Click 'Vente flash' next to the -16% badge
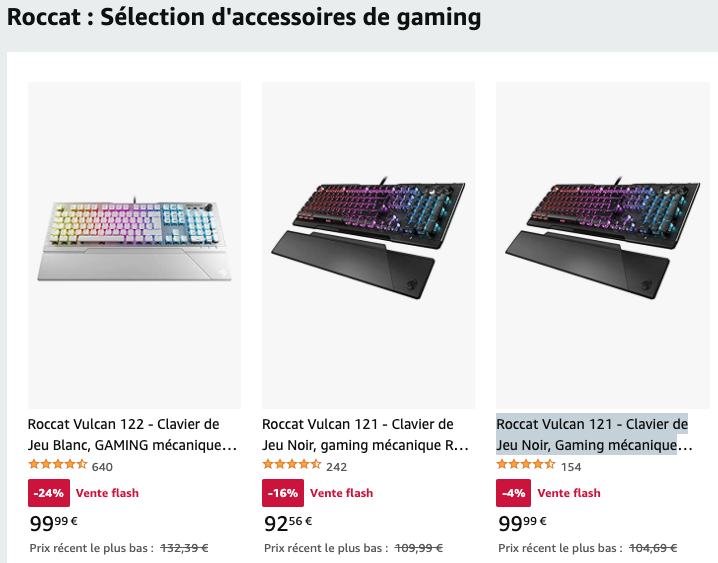718x563 pixels. pyautogui.click(x=341, y=493)
